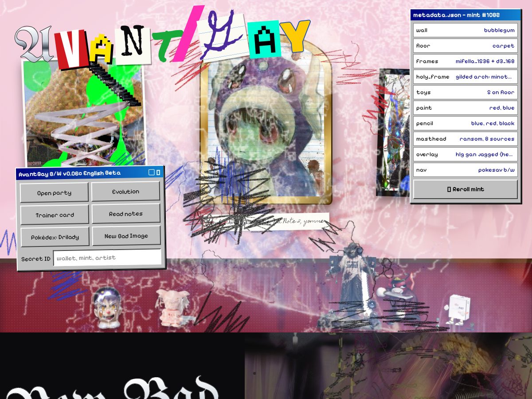The width and height of the screenshot is (532, 399).
Task: Click the narrow rectangle icon in AvantGay title bar
Action: pos(158,172)
